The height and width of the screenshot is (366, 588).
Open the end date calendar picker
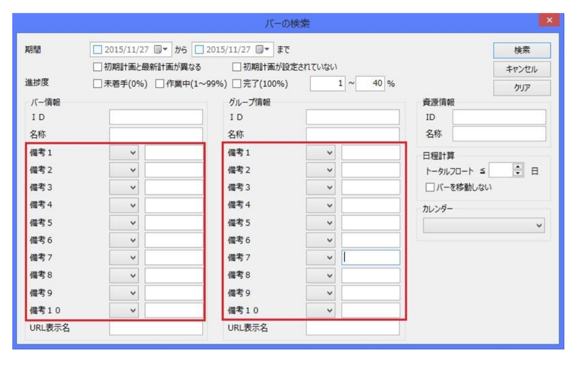[x=263, y=50]
